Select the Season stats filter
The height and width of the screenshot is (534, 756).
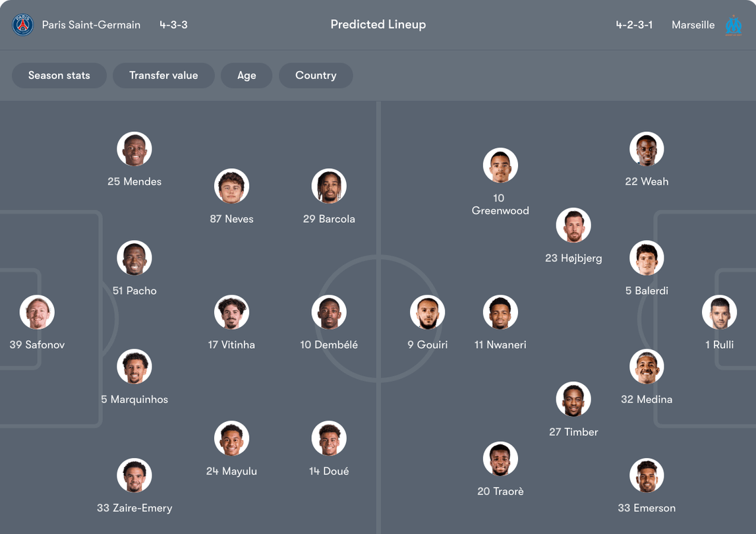59,75
